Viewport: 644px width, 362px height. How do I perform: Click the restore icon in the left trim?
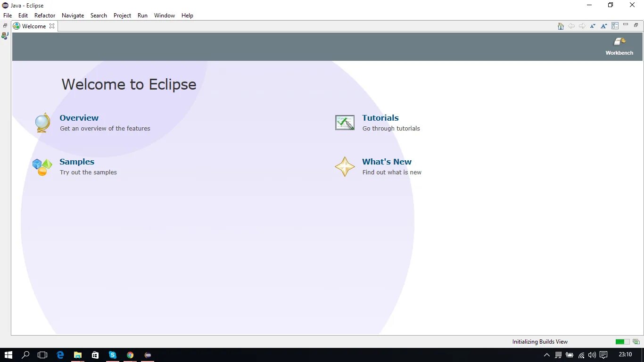point(5,25)
